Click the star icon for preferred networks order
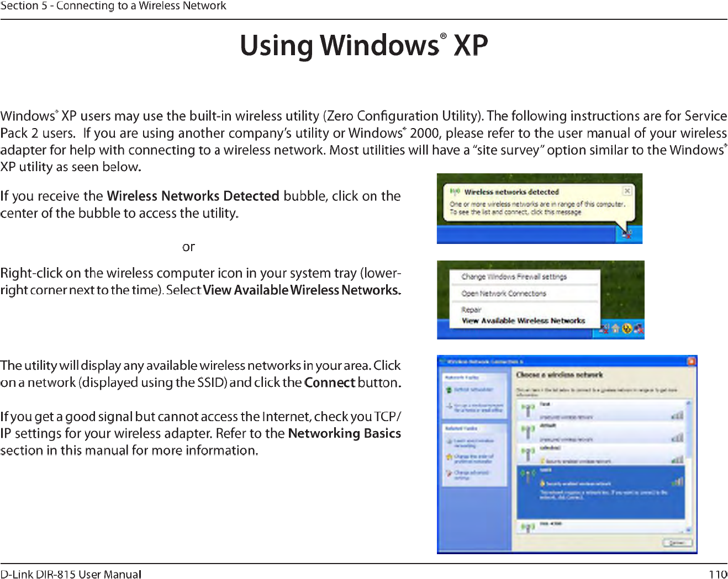The height and width of the screenshot is (579, 728). pos(449,458)
